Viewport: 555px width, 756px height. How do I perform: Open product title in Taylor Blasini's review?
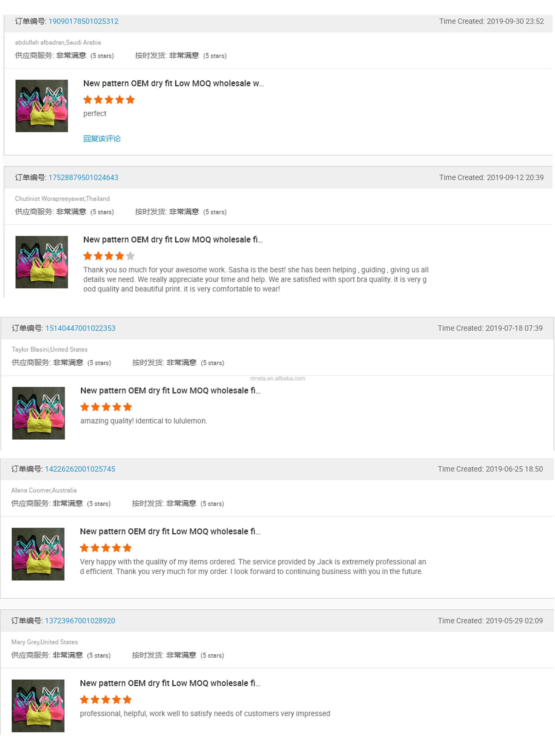170,390
